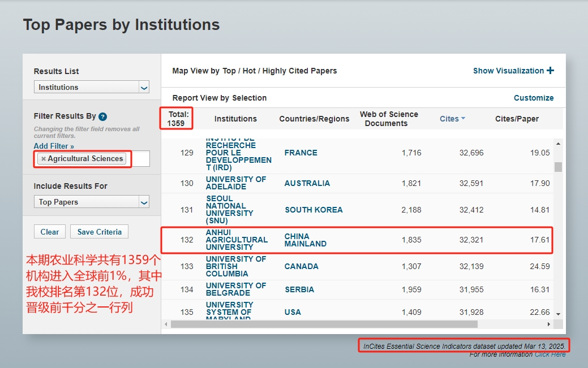Open the Results List Institutions dropdown
This screenshot has height=368, width=588.
pyautogui.click(x=144, y=88)
